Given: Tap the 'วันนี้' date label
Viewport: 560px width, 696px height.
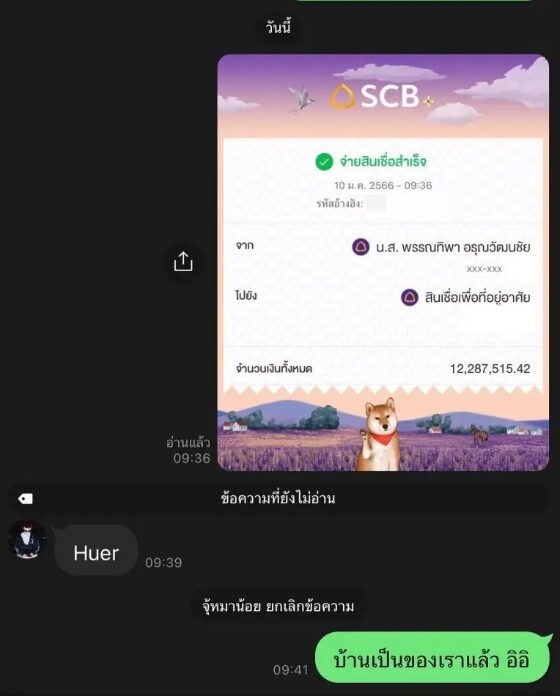Looking at the screenshot, I should [278, 28].
